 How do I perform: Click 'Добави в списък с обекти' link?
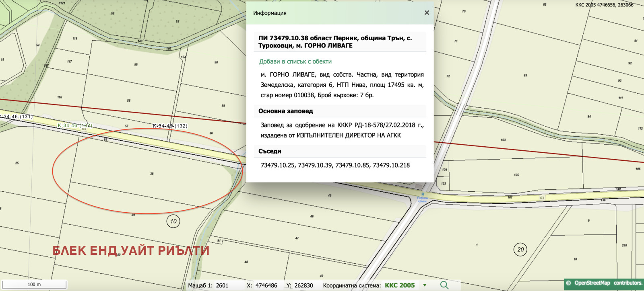295,61
